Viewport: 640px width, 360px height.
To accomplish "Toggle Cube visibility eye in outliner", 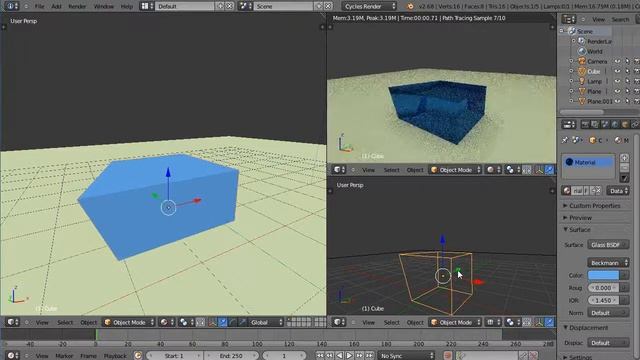I will (617, 71).
